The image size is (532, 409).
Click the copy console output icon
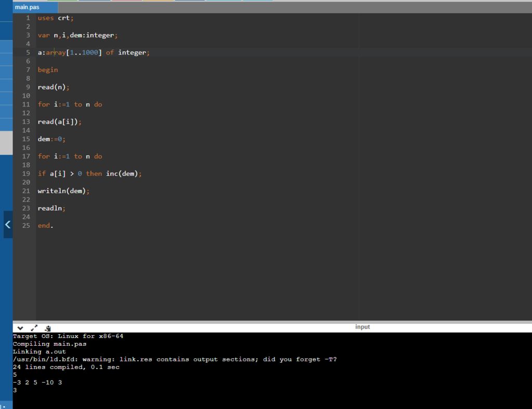point(48,328)
